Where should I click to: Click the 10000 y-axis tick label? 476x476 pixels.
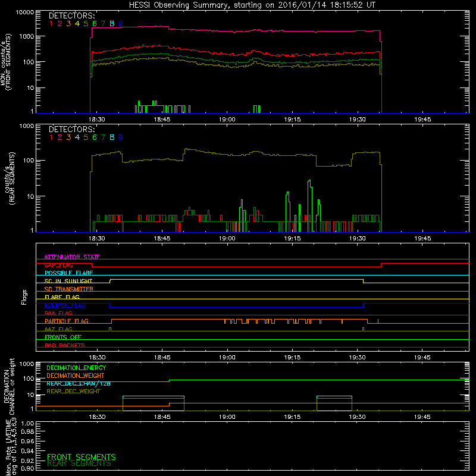pyautogui.click(x=25, y=12)
